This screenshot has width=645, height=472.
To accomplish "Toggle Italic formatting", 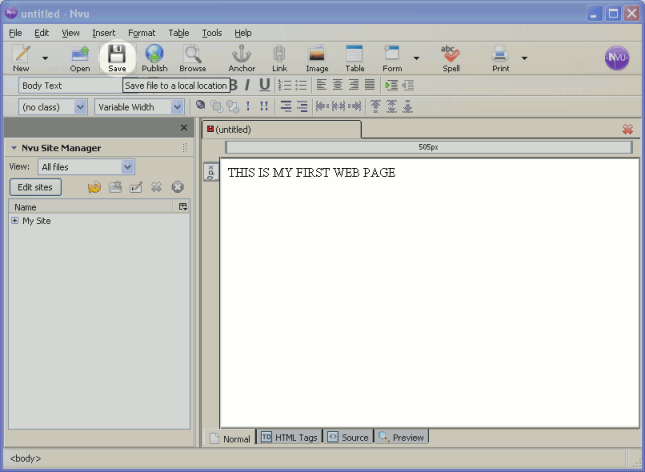I will pos(247,85).
